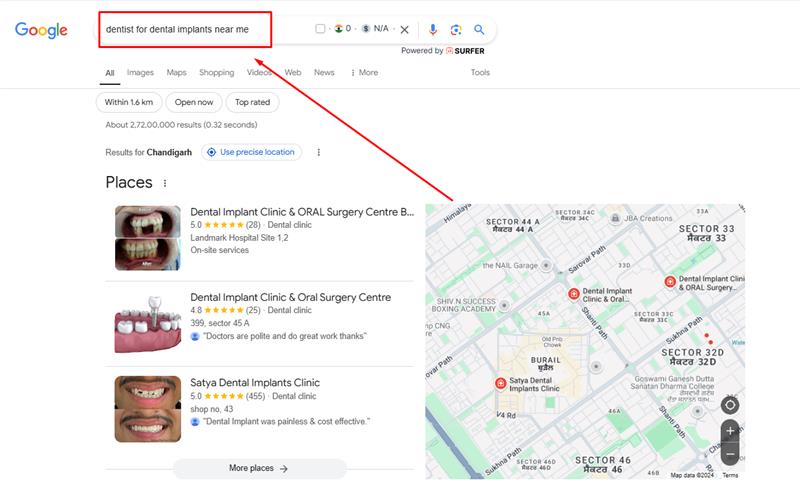The width and height of the screenshot is (800, 483).
Task: Click the "Dental Implant was painless" review snippet
Action: (x=286, y=422)
